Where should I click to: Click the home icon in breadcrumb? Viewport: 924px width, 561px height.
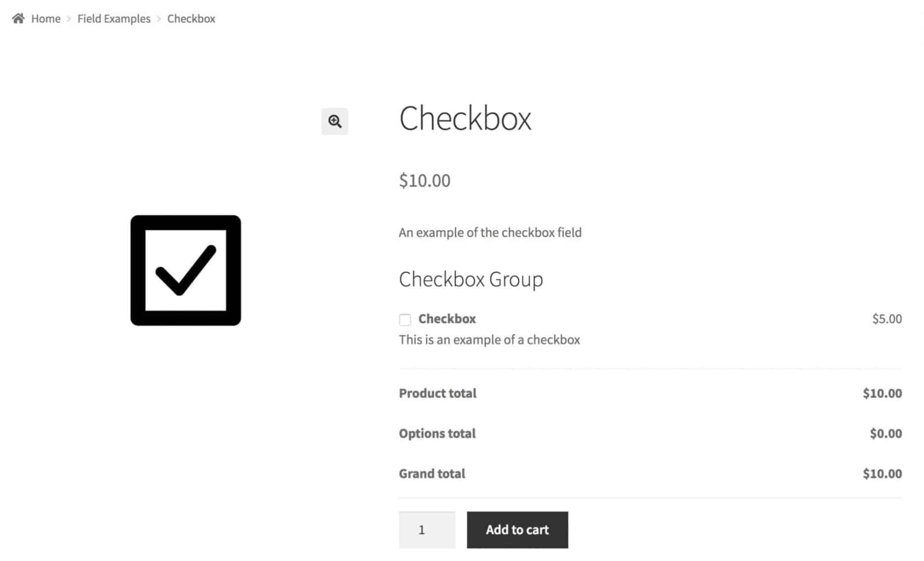pos(18,18)
